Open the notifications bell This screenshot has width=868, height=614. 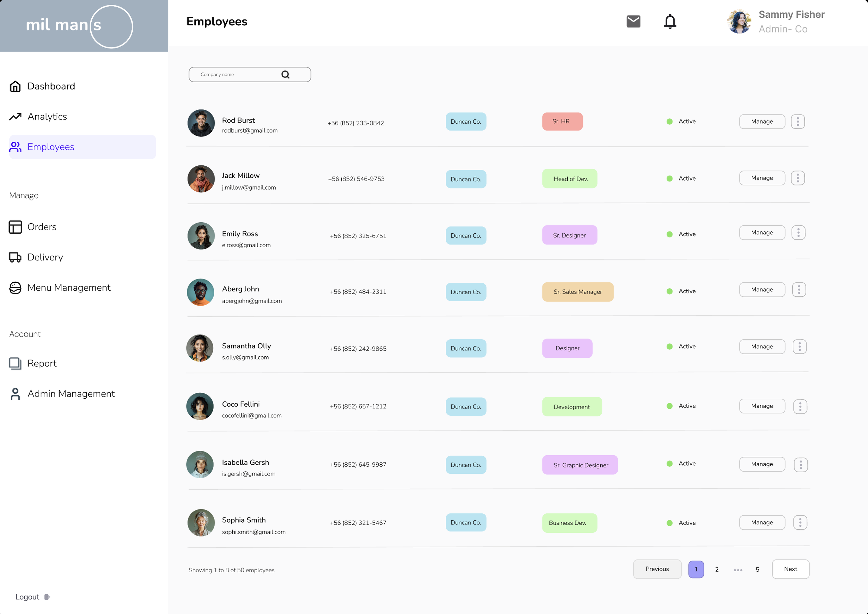[x=670, y=22]
